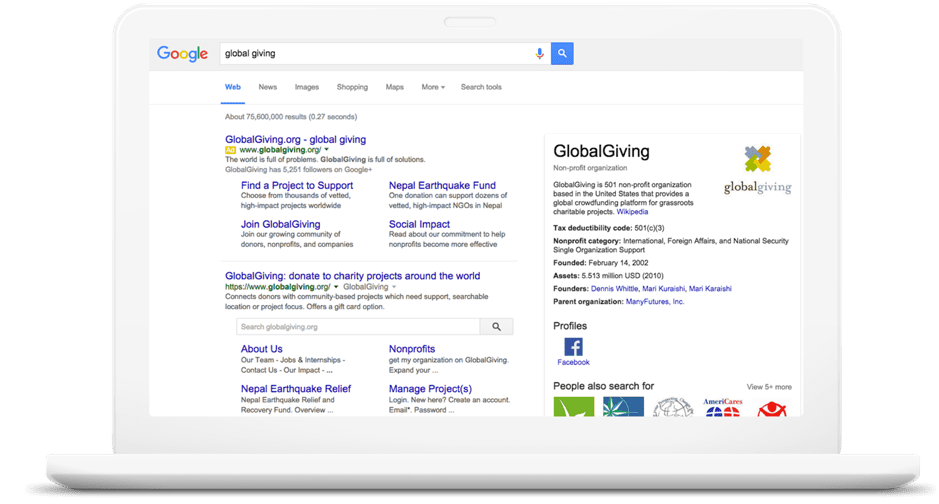Select the Web tab
Image resolution: width=939 pixels, height=504 pixels.
[x=232, y=87]
